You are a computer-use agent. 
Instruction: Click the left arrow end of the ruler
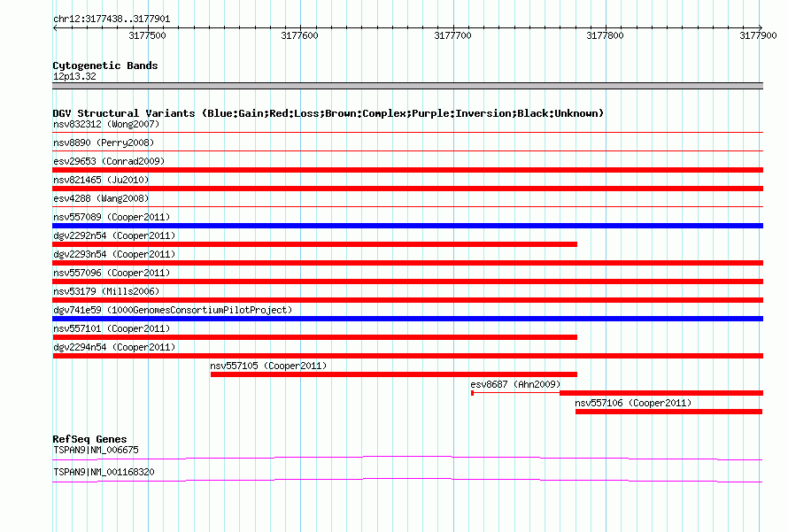(55, 27)
